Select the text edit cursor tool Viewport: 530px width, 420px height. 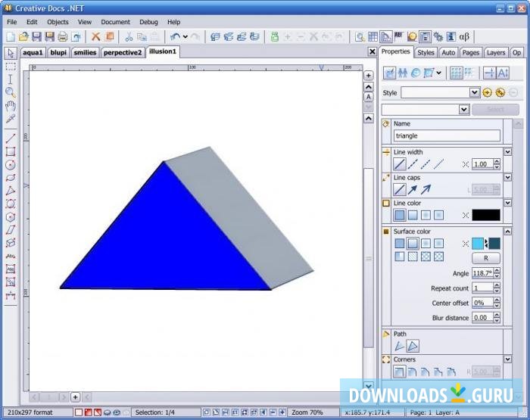(11, 79)
